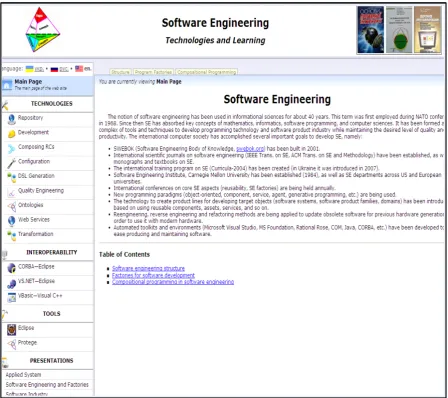The height and width of the screenshot is (398, 448).
Task: Click the tan book cover thumbnail
Action: pyautogui.click(x=428, y=30)
